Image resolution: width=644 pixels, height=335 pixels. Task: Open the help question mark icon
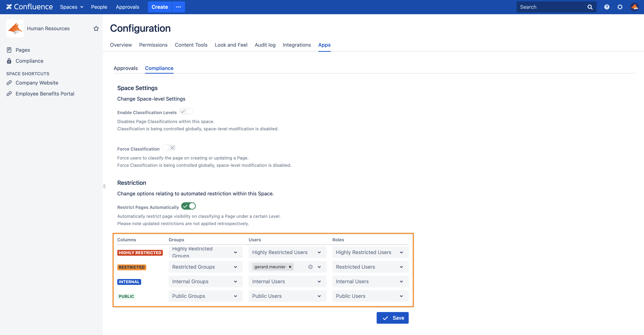click(x=606, y=7)
